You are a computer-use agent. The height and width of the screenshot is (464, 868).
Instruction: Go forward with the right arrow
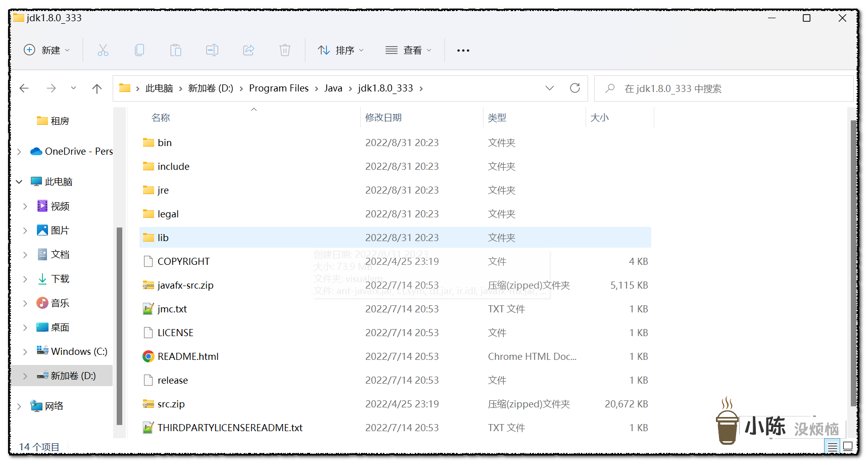pyautogui.click(x=51, y=88)
